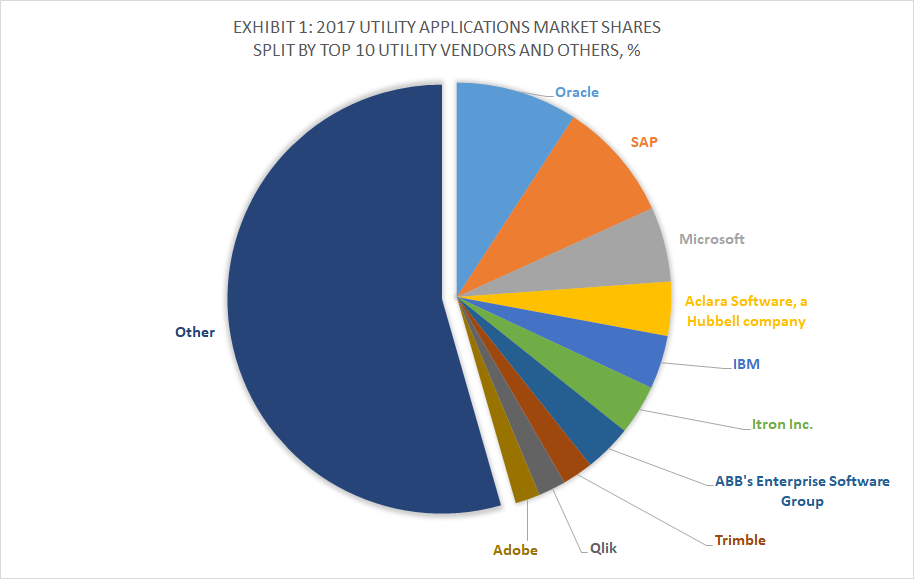Select the Other data label text
Image resolution: width=914 pixels, height=579 pixels.
pyautogui.click(x=195, y=332)
